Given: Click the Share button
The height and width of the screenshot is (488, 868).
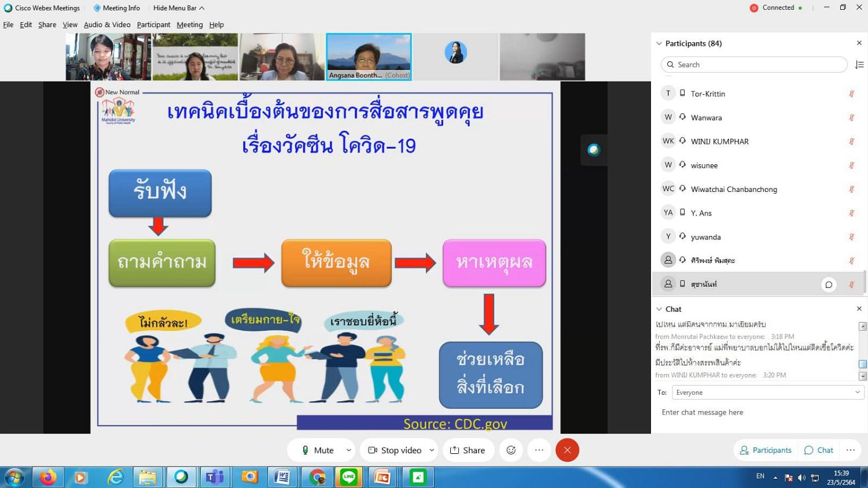Looking at the screenshot, I should click(x=468, y=450).
